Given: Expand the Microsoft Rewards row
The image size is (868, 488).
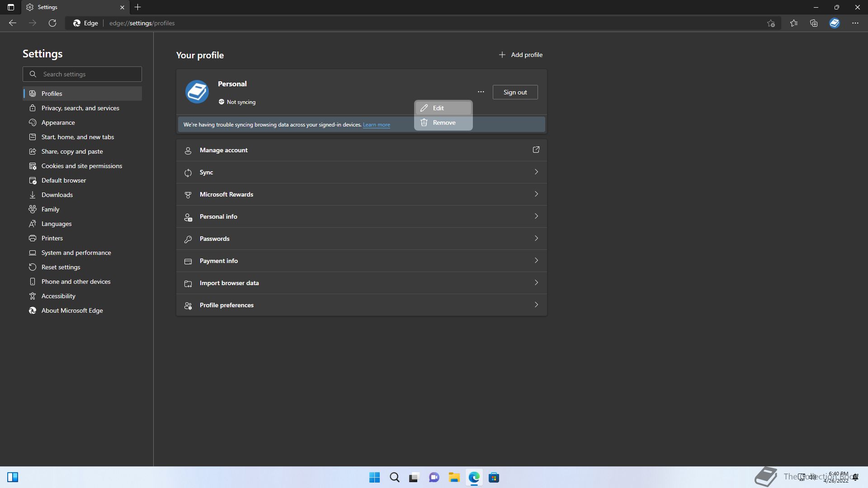Looking at the screenshot, I should click(x=362, y=194).
